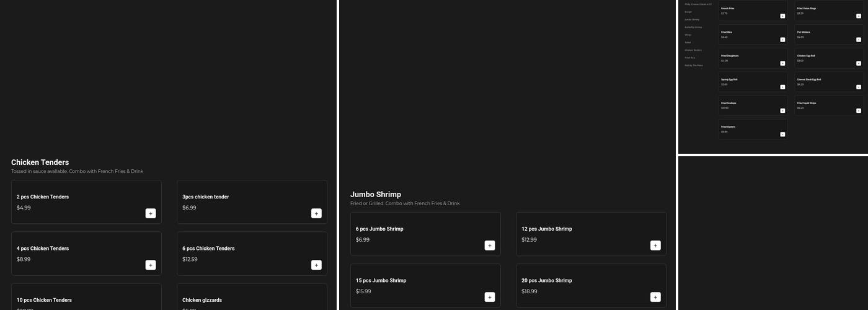Add 2 pcs Chicken Tenders to cart
Viewport: 868px width, 310px height.
pyautogui.click(x=151, y=213)
